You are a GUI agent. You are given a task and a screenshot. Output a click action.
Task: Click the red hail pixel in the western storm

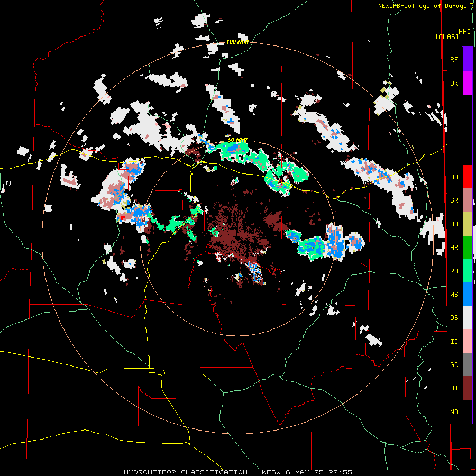click(x=122, y=217)
